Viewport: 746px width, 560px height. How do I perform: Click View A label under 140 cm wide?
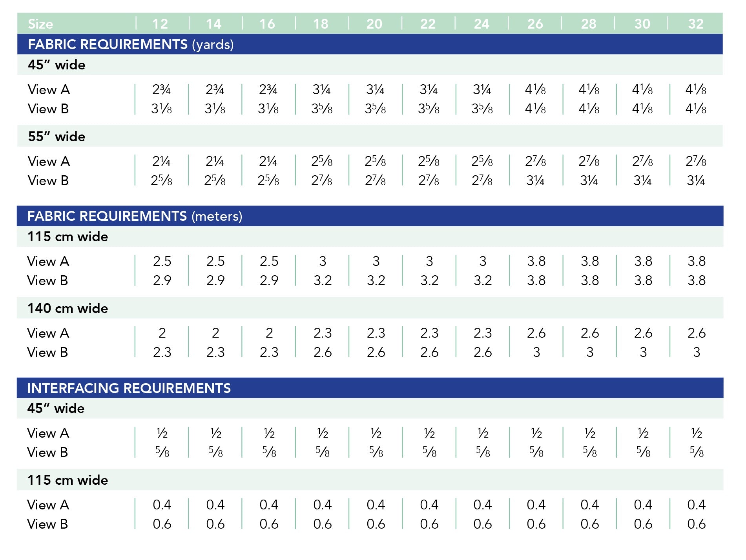click(x=48, y=333)
